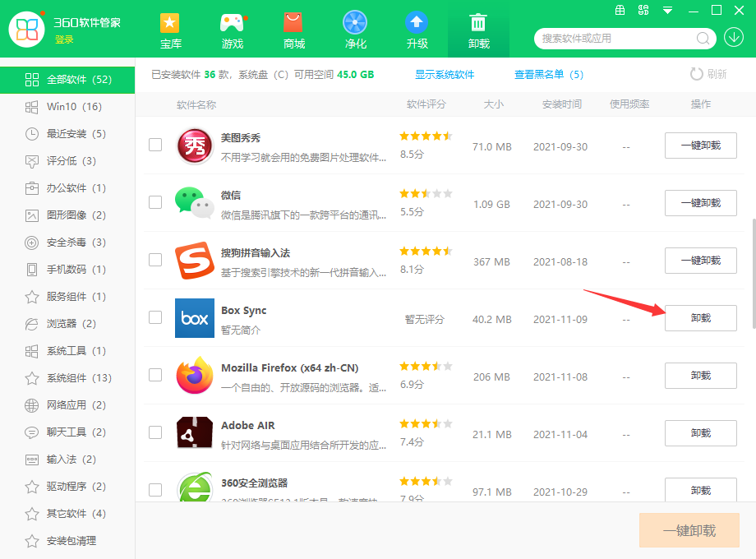Select 浏览器 (2) category
Viewport: 756px width, 559px height.
(x=67, y=324)
